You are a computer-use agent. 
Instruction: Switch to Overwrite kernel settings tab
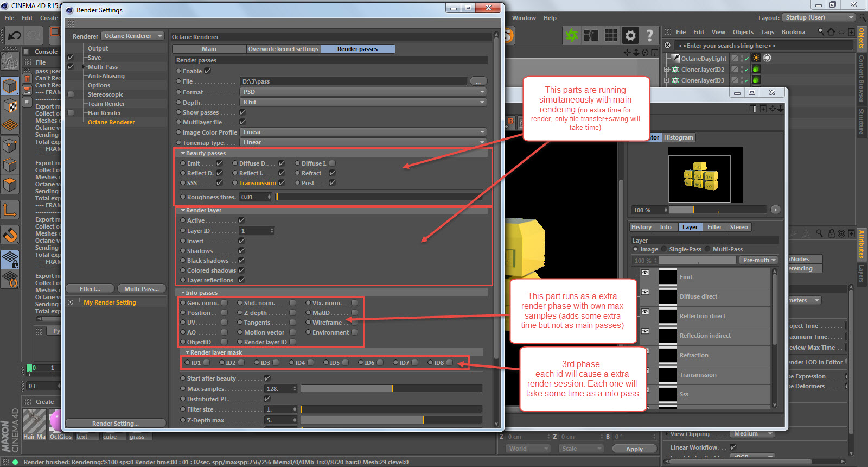pyautogui.click(x=283, y=49)
